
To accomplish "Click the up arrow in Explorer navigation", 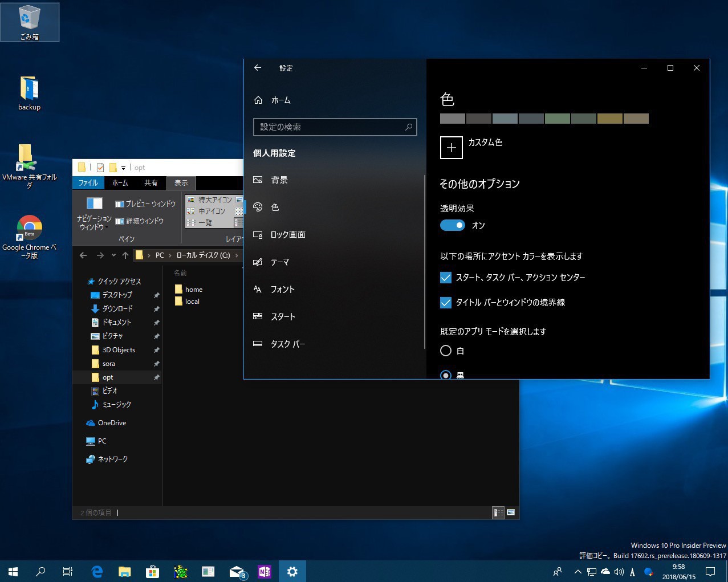I will (125, 255).
